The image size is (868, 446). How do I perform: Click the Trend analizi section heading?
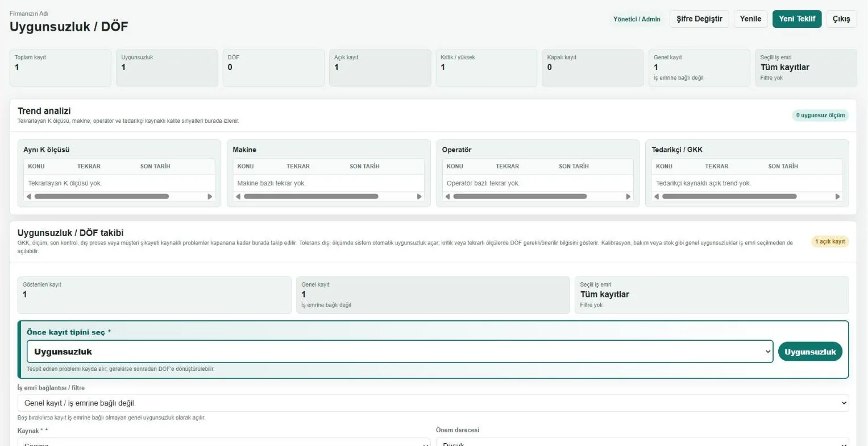click(44, 111)
